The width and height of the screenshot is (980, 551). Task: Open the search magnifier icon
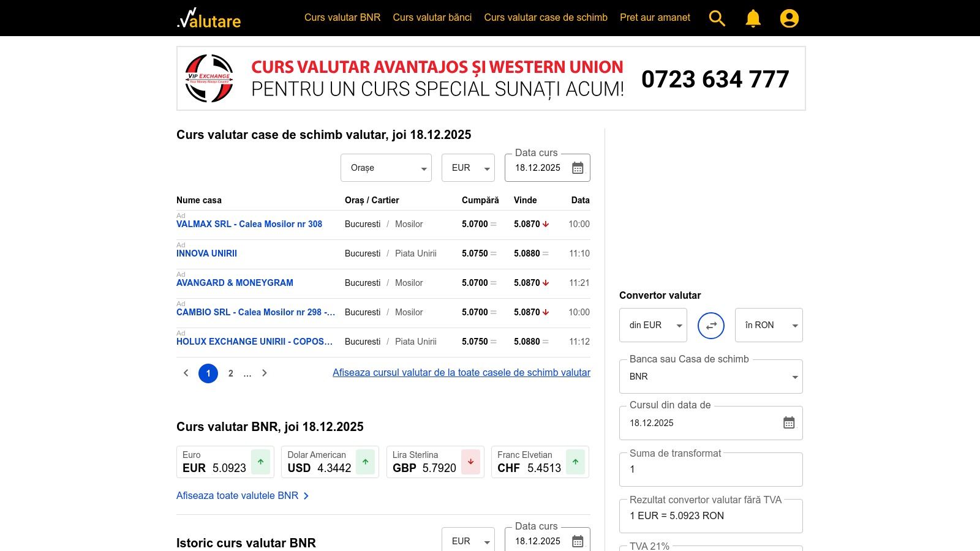[x=717, y=18]
